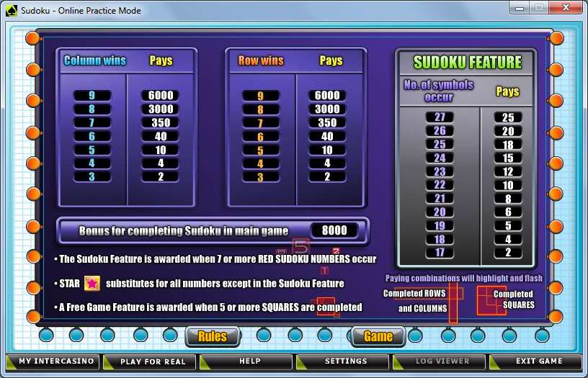Click Row wins 7 symbol cell
Viewport: 588px width, 378px height.
click(x=261, y=123)
